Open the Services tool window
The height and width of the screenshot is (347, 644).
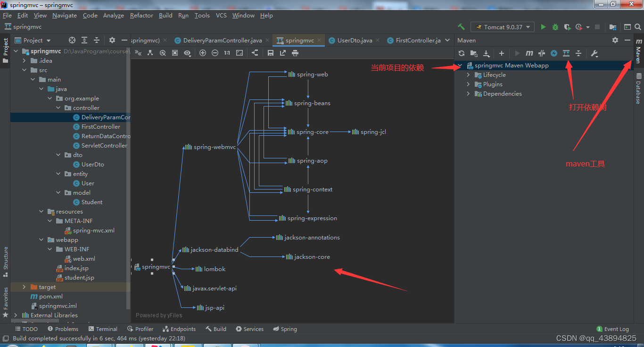pyautogui.click(x=249, y=329)
